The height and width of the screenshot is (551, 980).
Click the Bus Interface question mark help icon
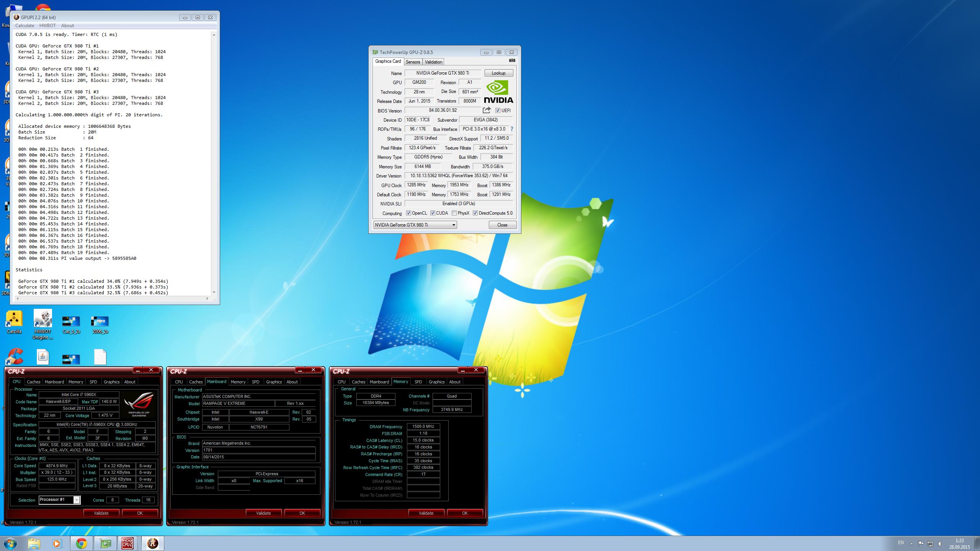512,129
